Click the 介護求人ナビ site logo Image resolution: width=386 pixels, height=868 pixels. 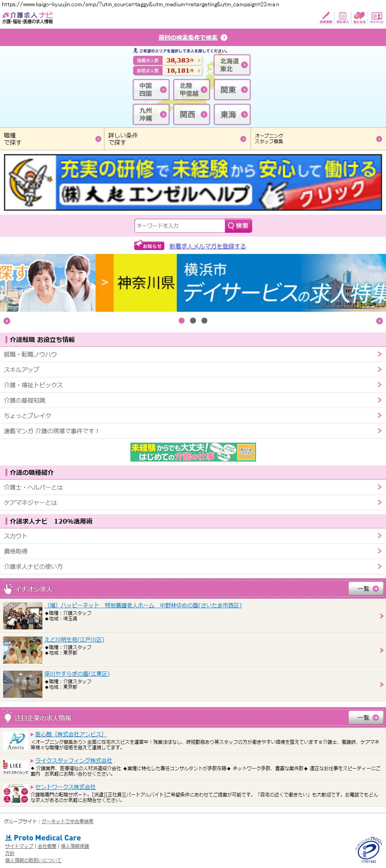click(x=27, y=18)
